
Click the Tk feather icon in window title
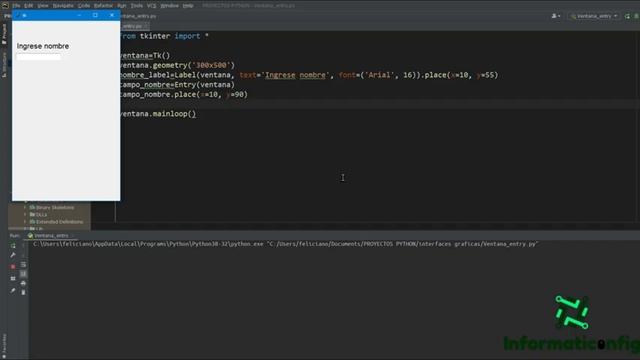point(18,16)
